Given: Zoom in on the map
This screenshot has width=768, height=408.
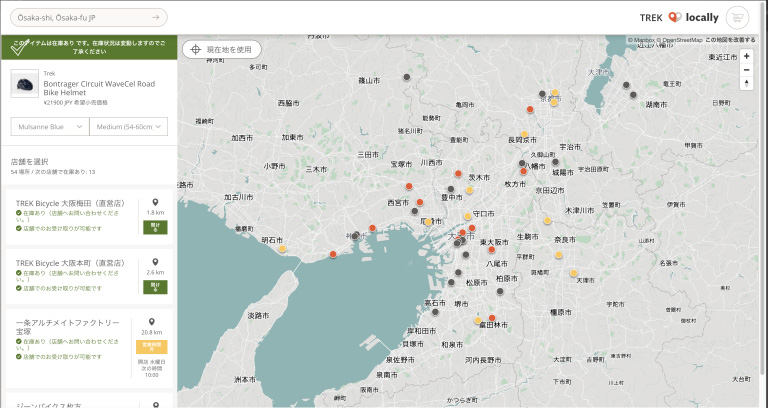Looking at the screenshot, I should (x=746, y=57).
